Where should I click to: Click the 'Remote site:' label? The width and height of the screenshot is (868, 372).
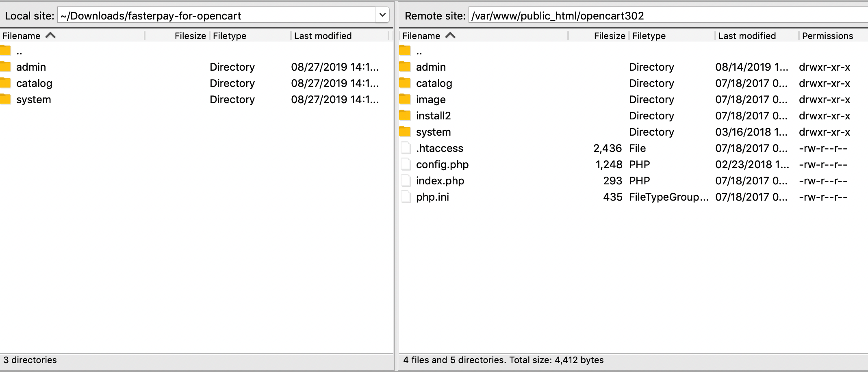(x=435, y=16)
